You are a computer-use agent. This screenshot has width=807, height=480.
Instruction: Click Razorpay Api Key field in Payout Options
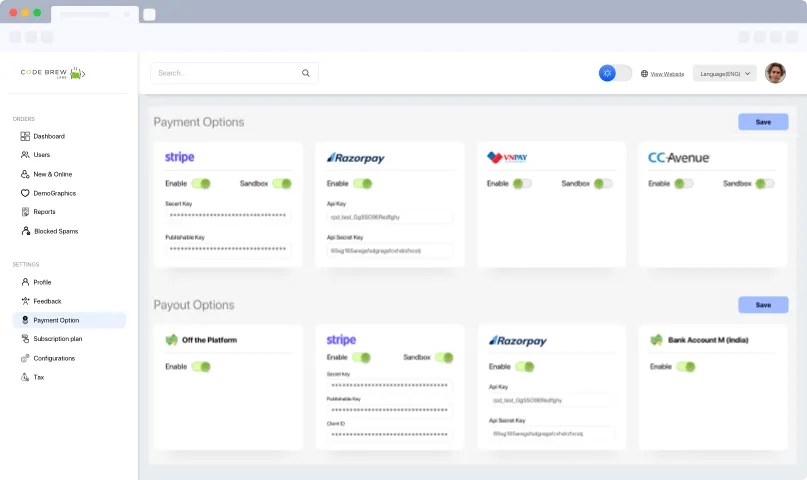tap(551, 400)
